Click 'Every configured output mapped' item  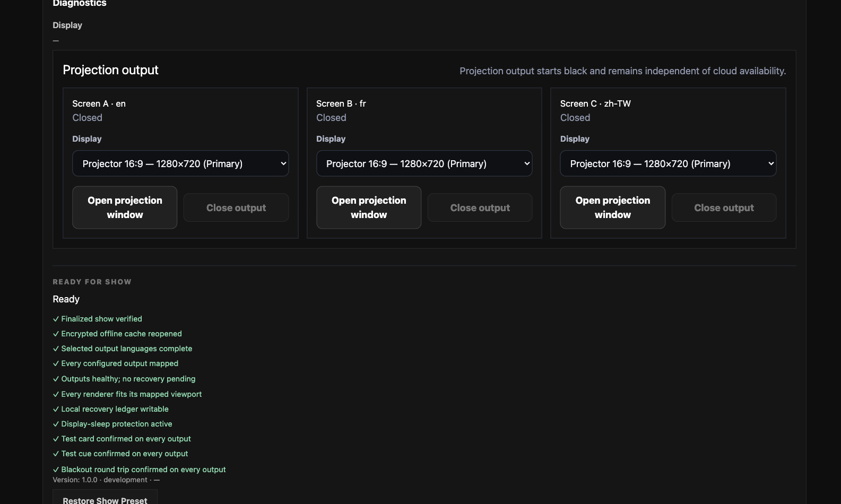point(116,363)
